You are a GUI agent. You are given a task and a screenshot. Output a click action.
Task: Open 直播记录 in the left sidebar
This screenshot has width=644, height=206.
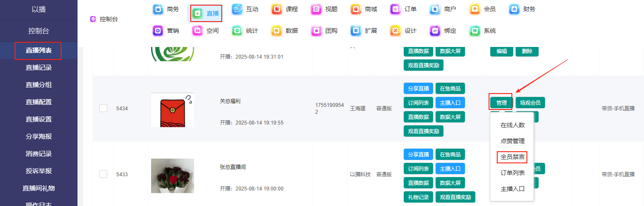pyautogui.click(x=39, y=68)
